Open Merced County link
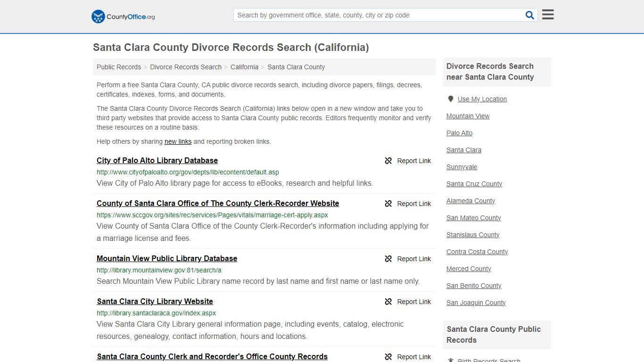Image resolution: width=644 pixels, height=362 pixels. point(469,269)
